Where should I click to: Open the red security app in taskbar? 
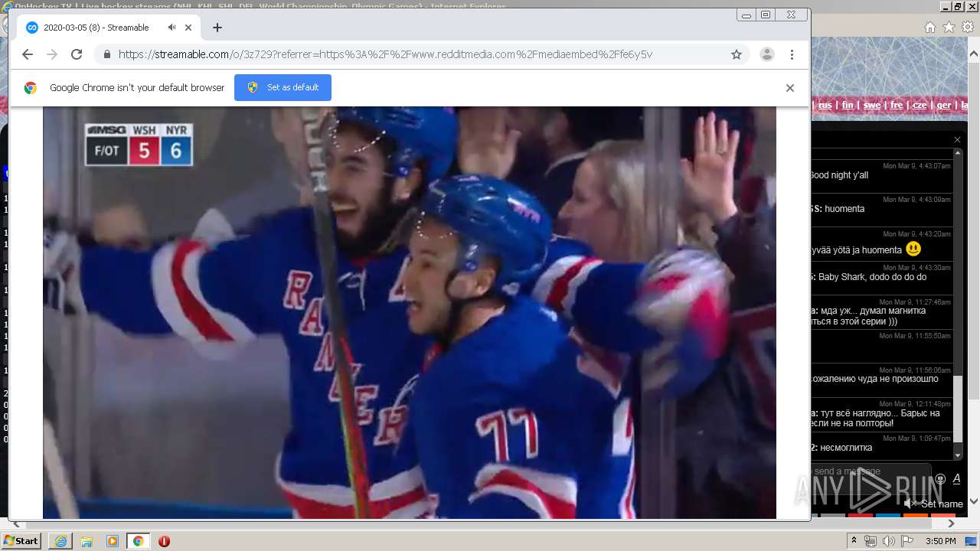click(x=164, y=541)
